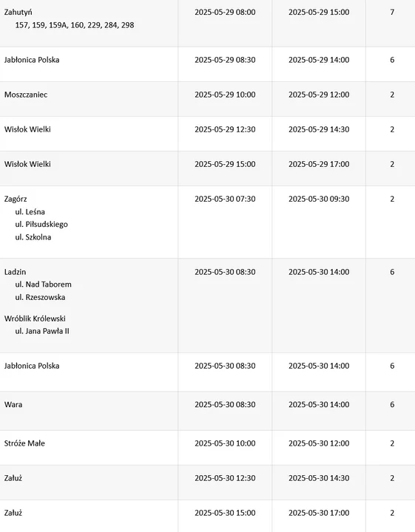This screenshot has height=532, width=415.
Task: Click ul. Nad Taborem entry
Action: click(x=43, y=284)
